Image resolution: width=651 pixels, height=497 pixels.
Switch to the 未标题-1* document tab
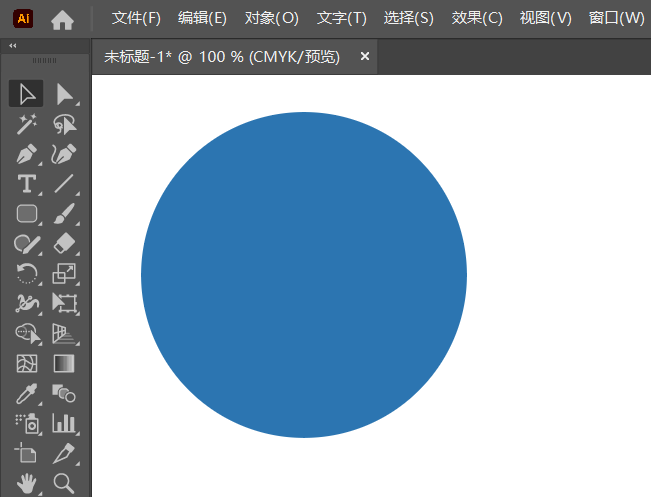point(222,57)
